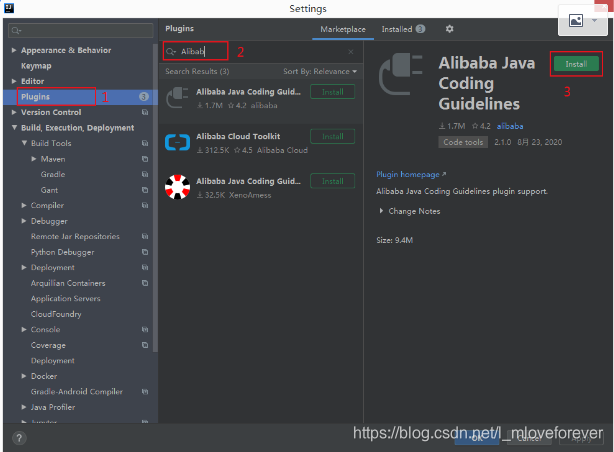Viewport: 614px width, 452px height.
Task: Install the first Alibaba Java Coding Guidelines result
Action: point(332,92)
